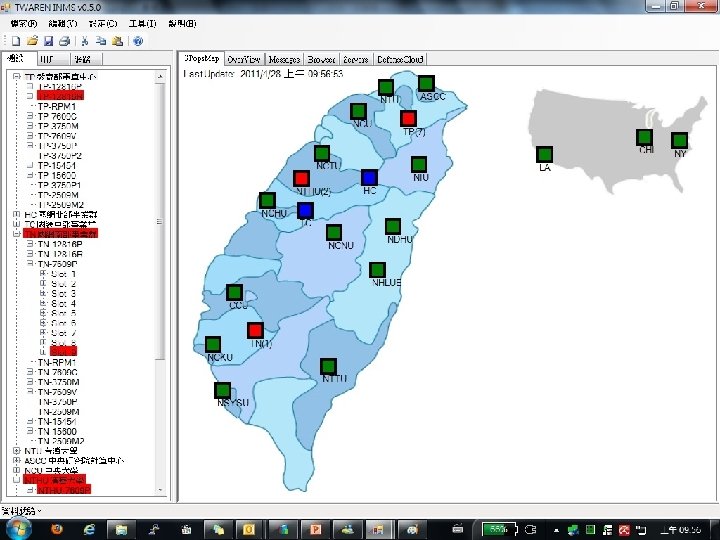Select the blue HC node

click(x=369, y=178)
